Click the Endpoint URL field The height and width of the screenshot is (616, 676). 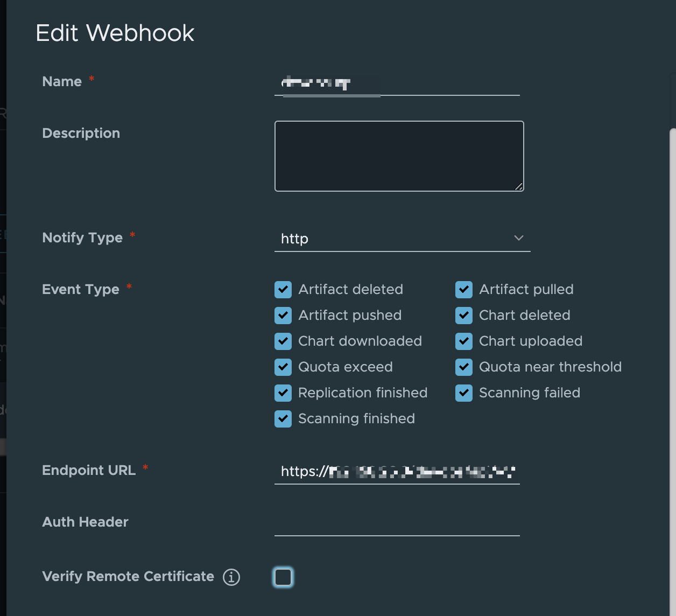(x=397, y=472)
